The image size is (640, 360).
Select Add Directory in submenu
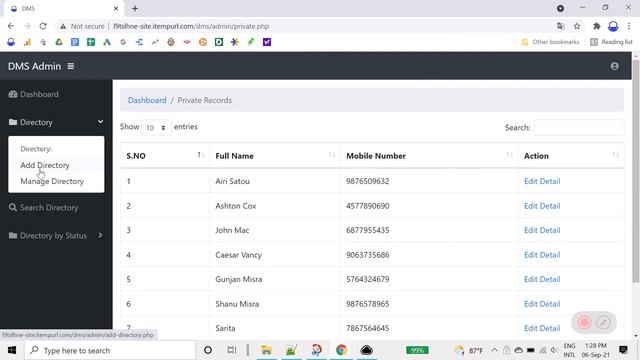click(x=45, y=165)
